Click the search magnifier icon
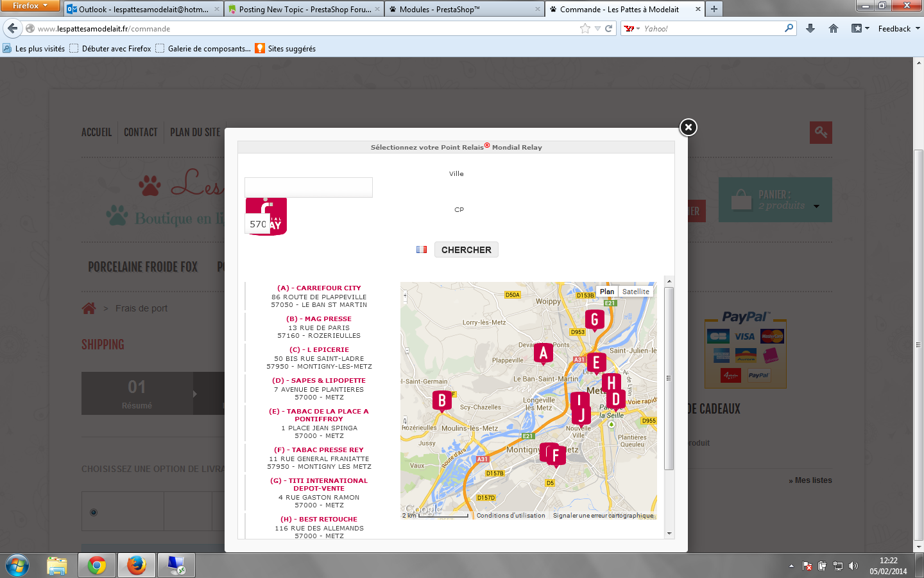This screenshot has width=924, height=578. coord(789,28)
